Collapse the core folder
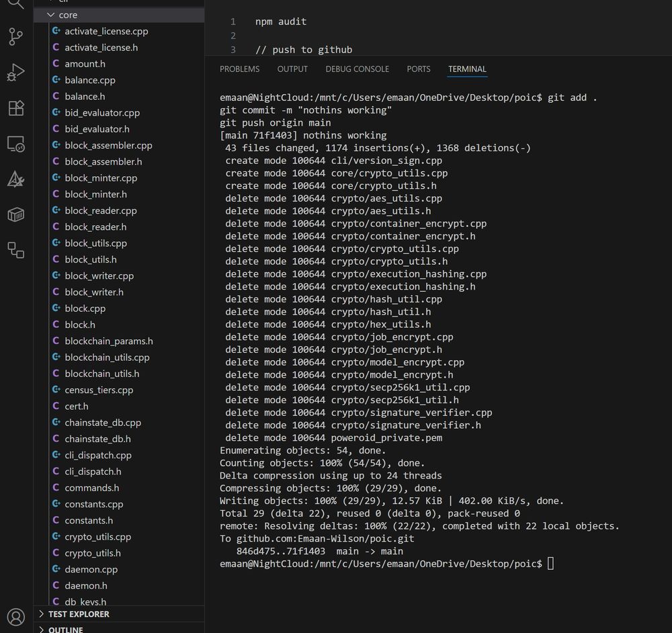The height and width of the screenshot is (633, 672). point(119,15)
